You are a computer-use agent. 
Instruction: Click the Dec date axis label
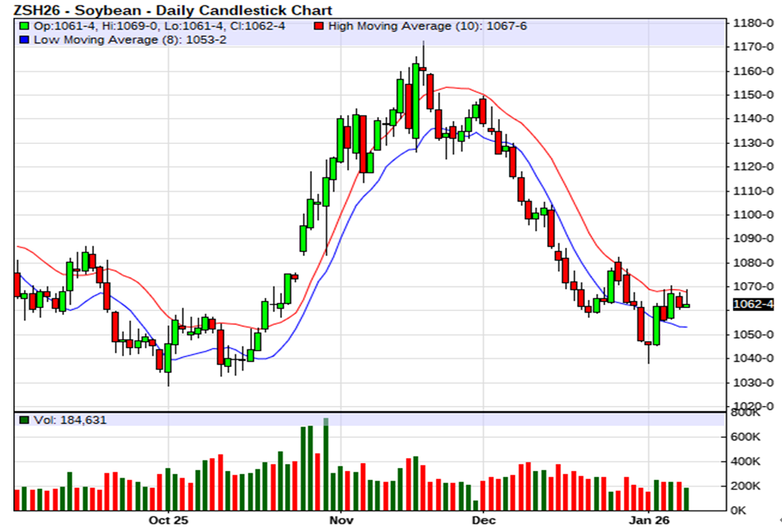click(x=483, y=519)
